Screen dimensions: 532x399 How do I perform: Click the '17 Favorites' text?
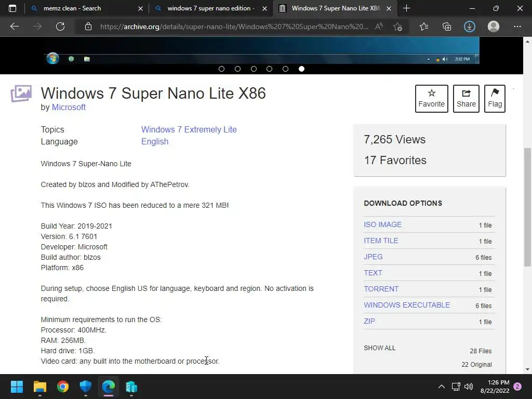point(395,160)
